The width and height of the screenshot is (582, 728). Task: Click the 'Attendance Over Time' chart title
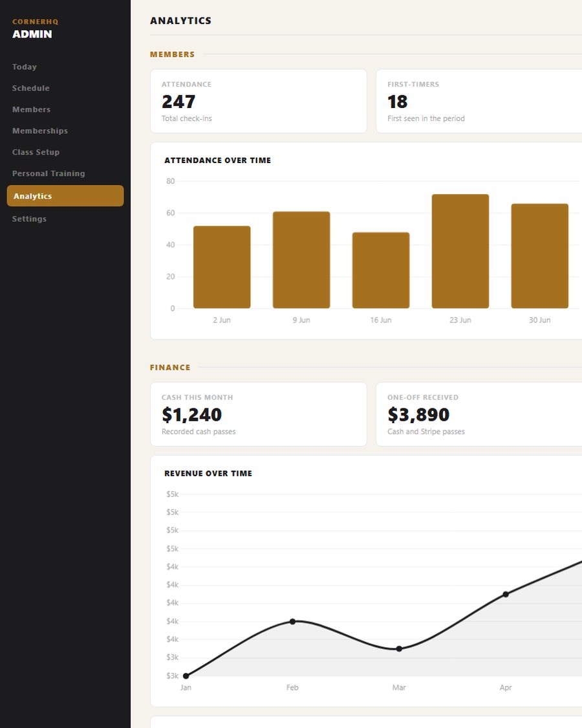[218, 160]
